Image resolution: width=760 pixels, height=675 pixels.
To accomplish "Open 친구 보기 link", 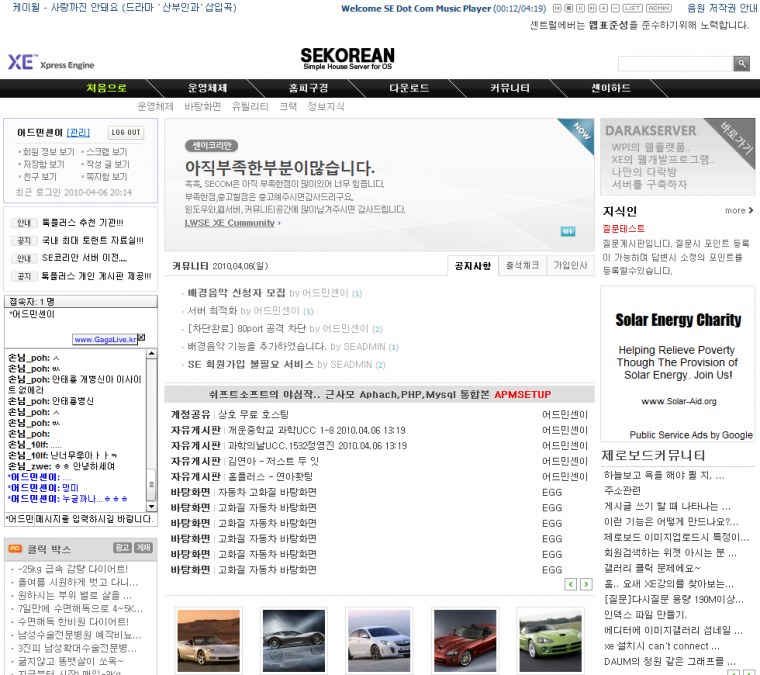I will tap(40, 177).
